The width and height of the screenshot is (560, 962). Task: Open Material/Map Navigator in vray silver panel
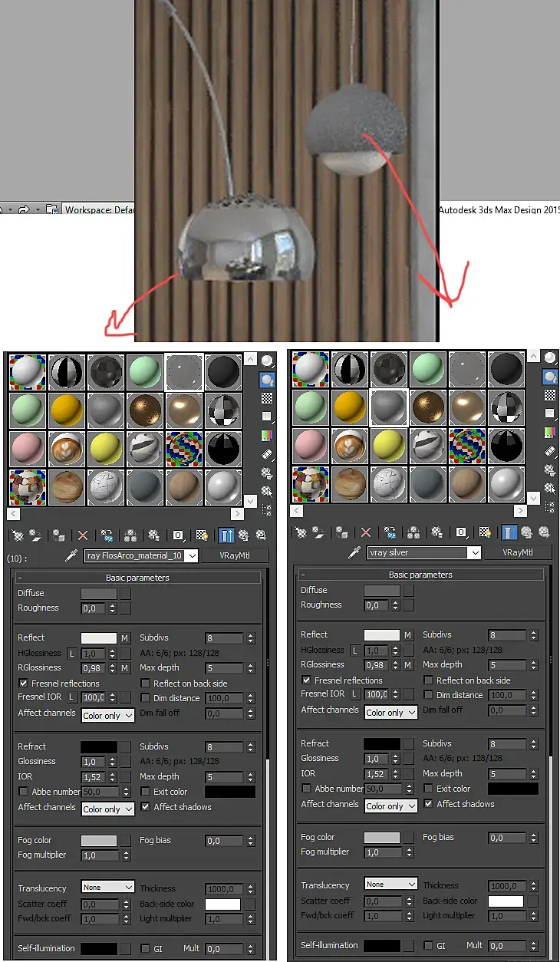coord(551,506)
